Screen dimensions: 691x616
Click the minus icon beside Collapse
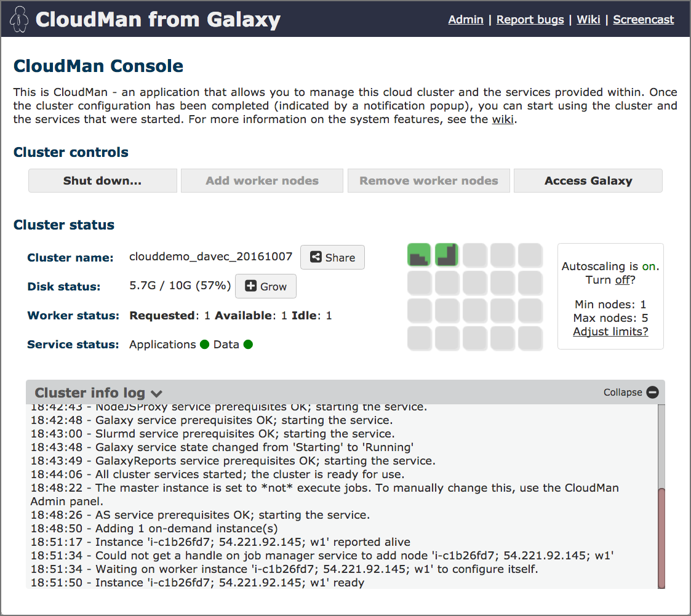coord(652,392)
